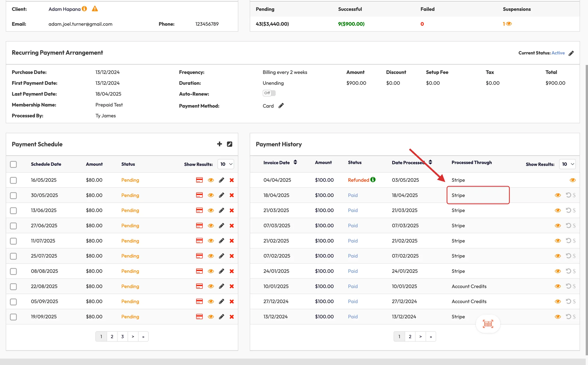
Task: View details of 07/02/2025 paid invoice
Action: click(x=558, y=256)
